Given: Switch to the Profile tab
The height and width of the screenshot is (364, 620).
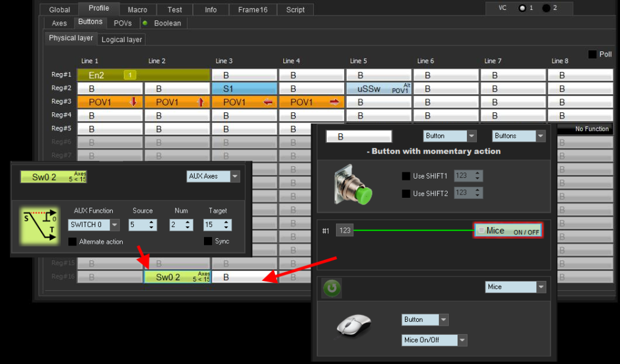Looking at the screenshot, I should [x=99, y=8].
